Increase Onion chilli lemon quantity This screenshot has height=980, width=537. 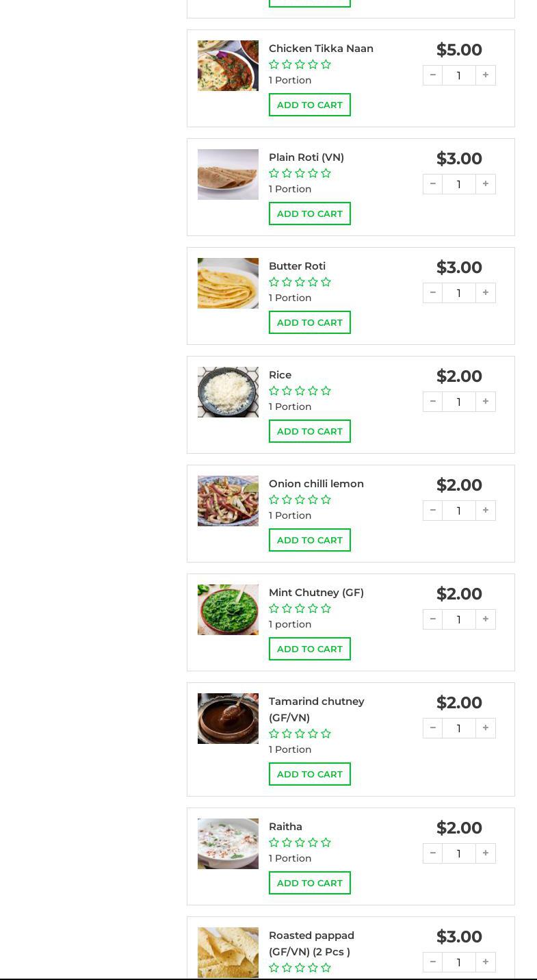tap(485, 511)
